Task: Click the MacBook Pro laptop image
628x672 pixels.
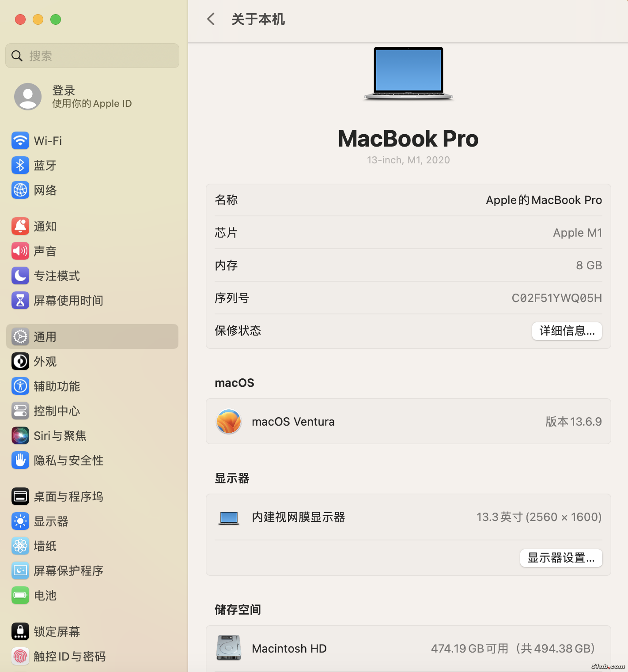Action: click(x=409, y=73)
